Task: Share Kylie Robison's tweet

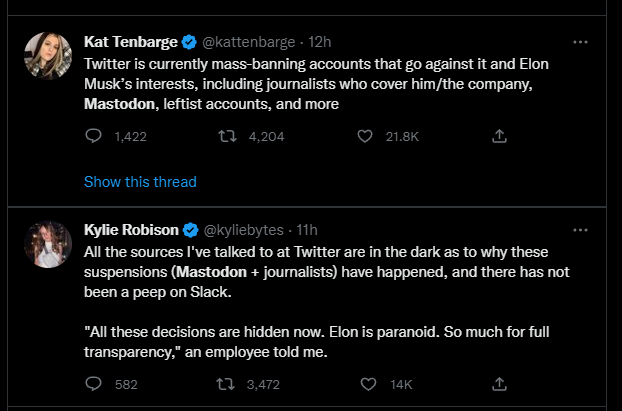Action: coord(500,384)
